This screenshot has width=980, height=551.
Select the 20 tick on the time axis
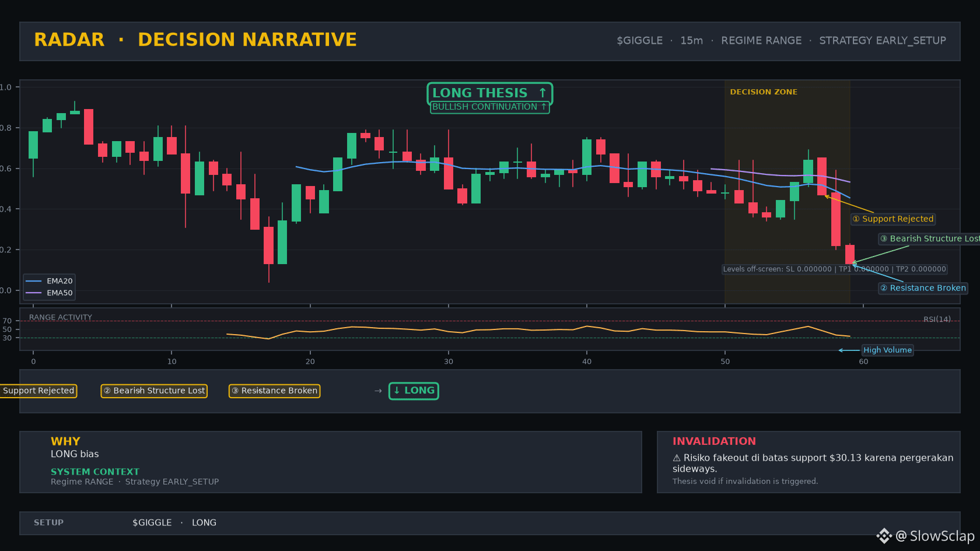[x=310, y=362]
